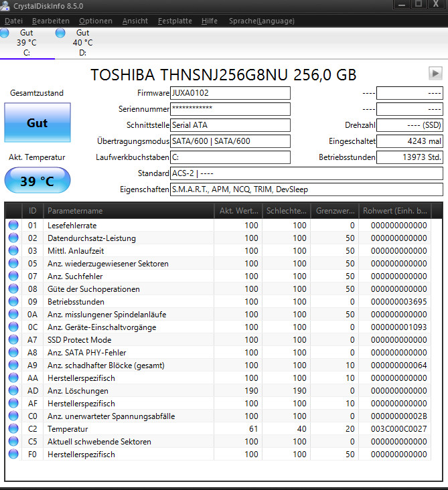Viewport: 448px width, 490px height.
Task: Click status icon of Anz. SATA PHY-Fehler
Action: 13,352
